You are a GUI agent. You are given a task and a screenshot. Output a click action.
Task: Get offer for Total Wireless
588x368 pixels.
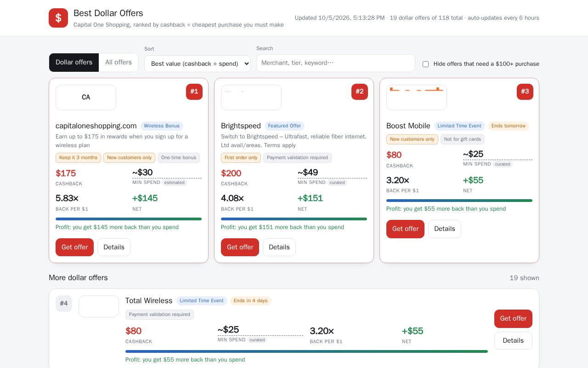point(513,318)
